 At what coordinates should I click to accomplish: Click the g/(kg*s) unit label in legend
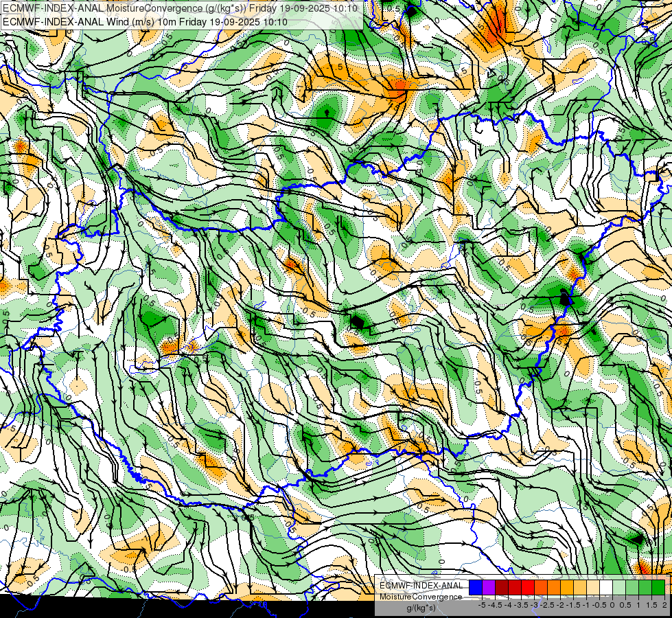(421, 608)
